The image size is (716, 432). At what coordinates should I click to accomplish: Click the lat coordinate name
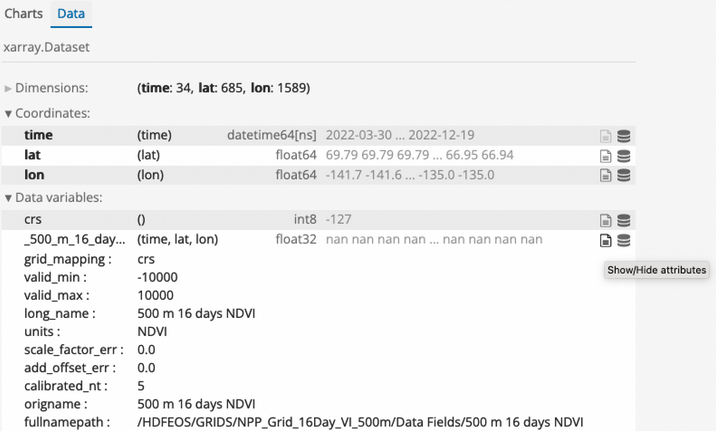click(32, 155)
